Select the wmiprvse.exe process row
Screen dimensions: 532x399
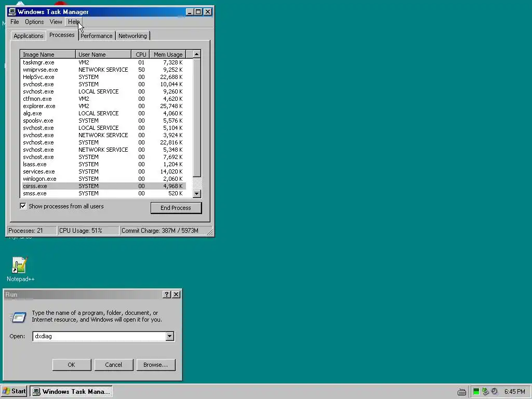coord(103,70)
